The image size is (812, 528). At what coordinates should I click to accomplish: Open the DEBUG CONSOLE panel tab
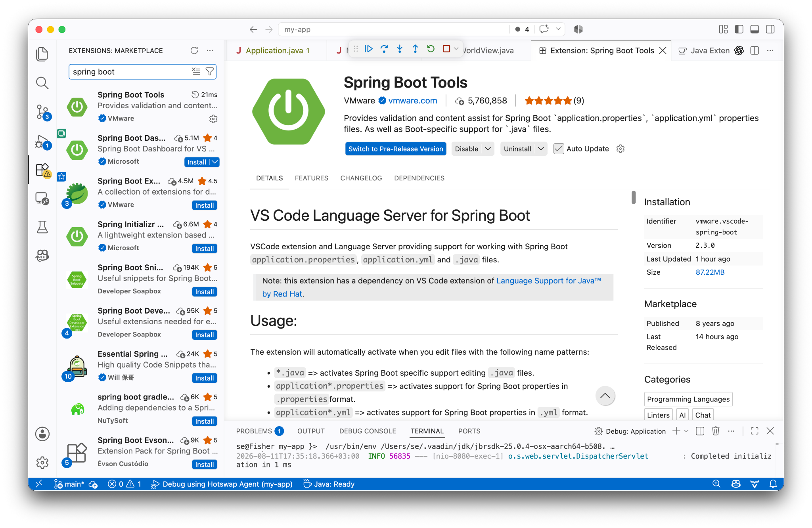click(368, 431)
